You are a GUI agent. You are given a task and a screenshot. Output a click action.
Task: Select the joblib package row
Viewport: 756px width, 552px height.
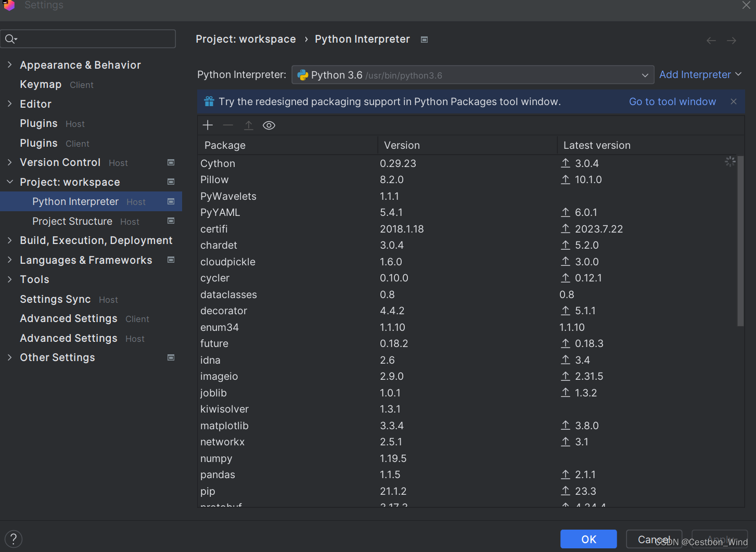pyautogui.click(x=467, y=393)
